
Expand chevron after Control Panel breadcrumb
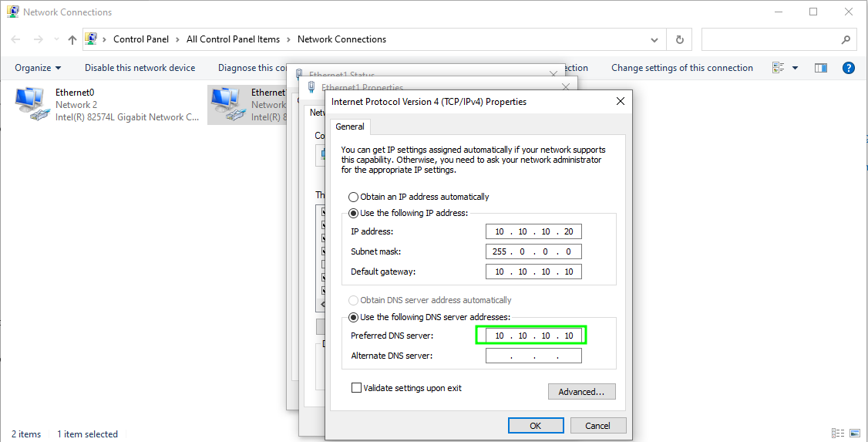(178, 39)
